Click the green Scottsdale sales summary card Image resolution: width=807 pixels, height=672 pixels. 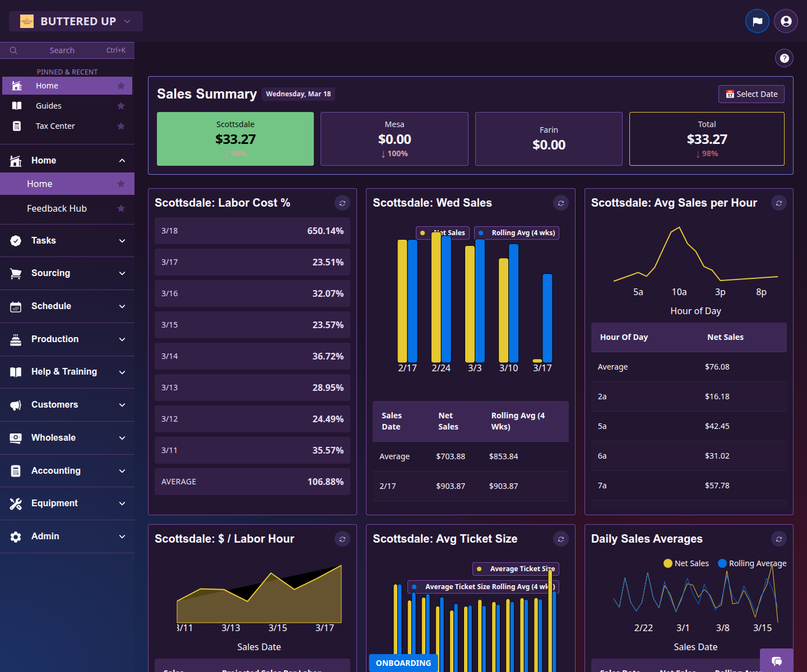click(235, 139)
